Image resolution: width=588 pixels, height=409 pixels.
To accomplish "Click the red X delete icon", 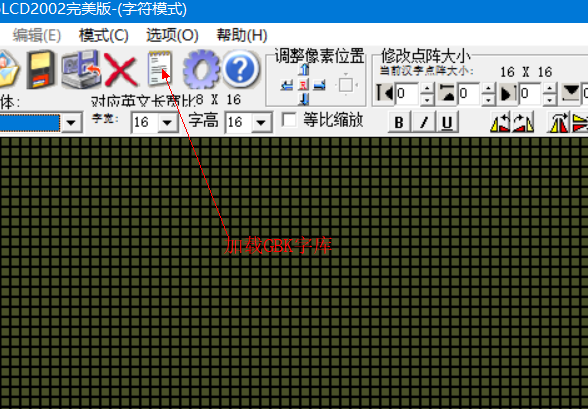I will (120, 69).
